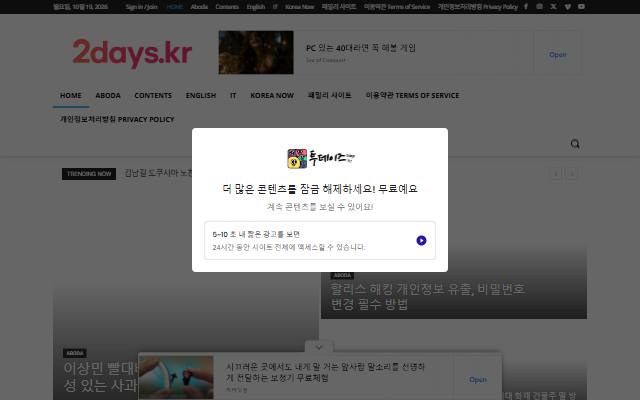Click the 5~10초 short ad unlock option
The image size is (640, 400).
click(320, 240)
